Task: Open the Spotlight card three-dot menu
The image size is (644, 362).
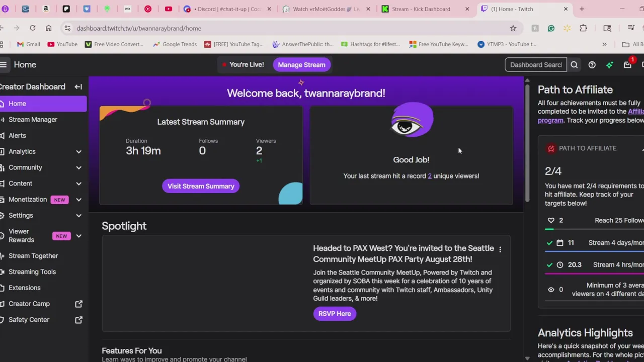Action: tap(500, 249)
